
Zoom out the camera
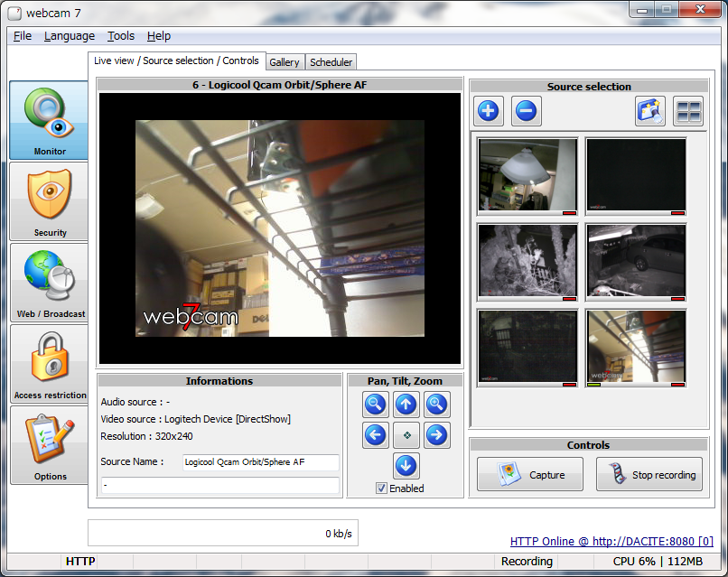coord(376,405)
